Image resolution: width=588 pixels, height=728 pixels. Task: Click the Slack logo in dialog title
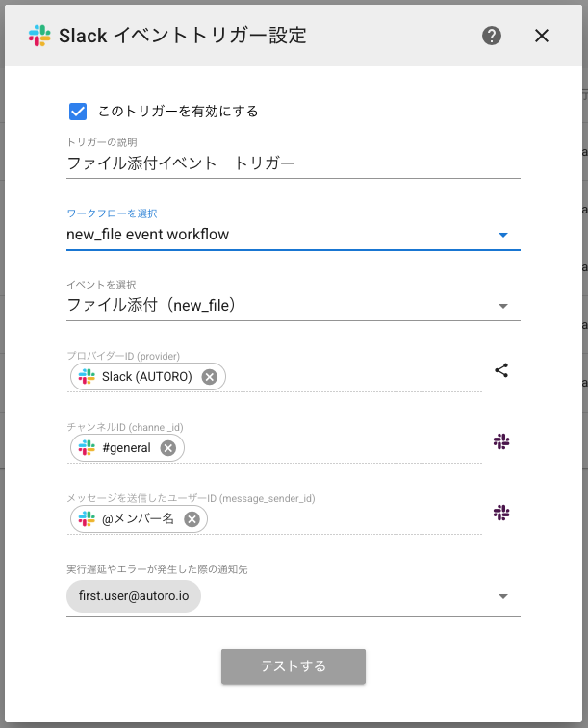[x=39, y=36]
